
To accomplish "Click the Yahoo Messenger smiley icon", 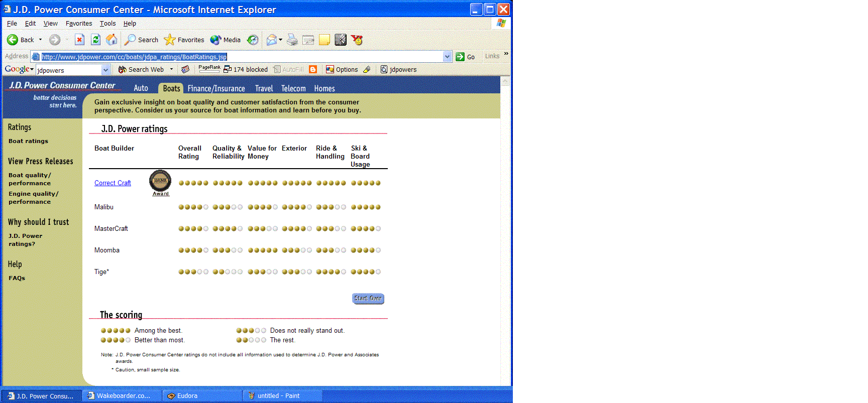I will [x=357, y=40].
